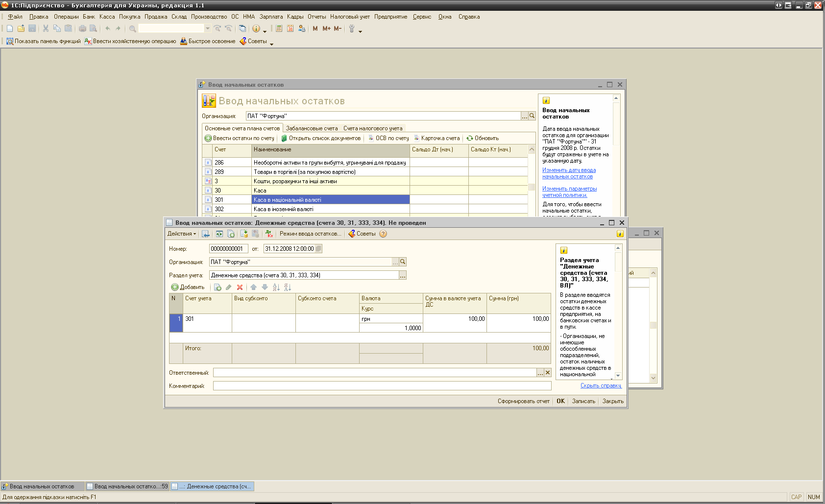This screenshot has height=504, width=825.
Task: Click the Обновить button
Action: click(x=483, y=138)
